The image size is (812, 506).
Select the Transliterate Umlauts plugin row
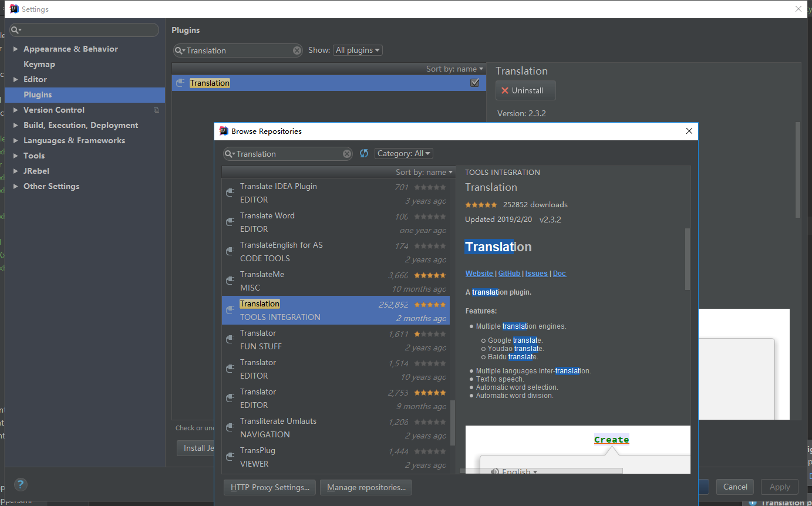coord(336,428)
